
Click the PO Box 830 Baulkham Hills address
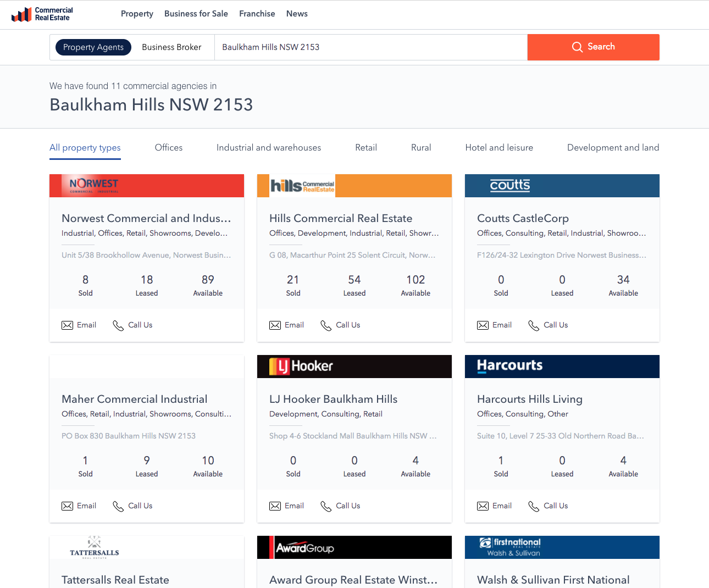pyautogui.click(x=129, y=436)
